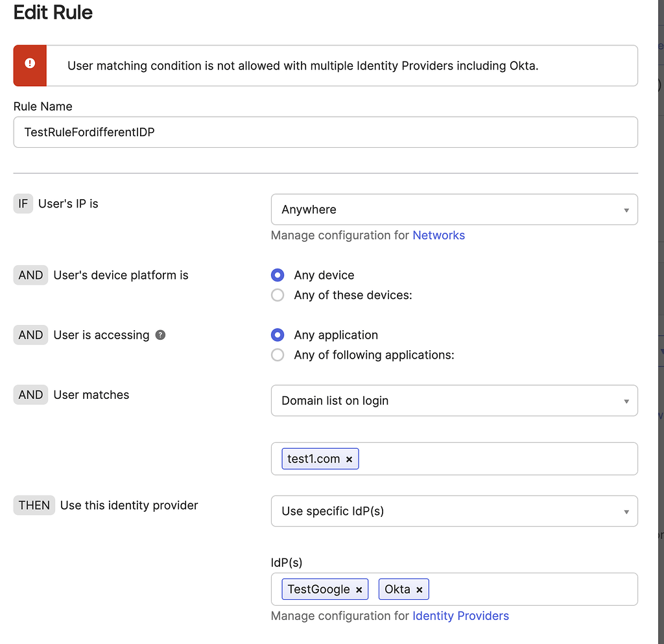Click the test1.com domain chip
This screenshot has width=664, height=644.
[x=313, y=459]
